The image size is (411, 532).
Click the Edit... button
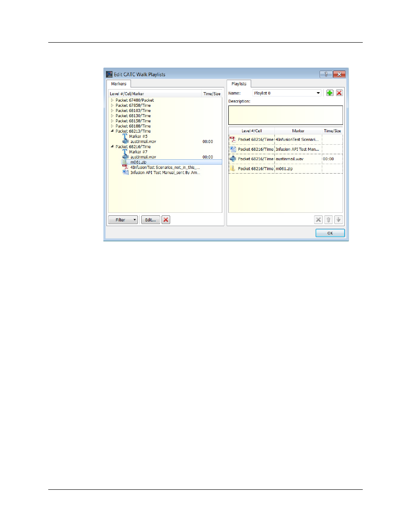pyautogui.click(x=150, y=220)
